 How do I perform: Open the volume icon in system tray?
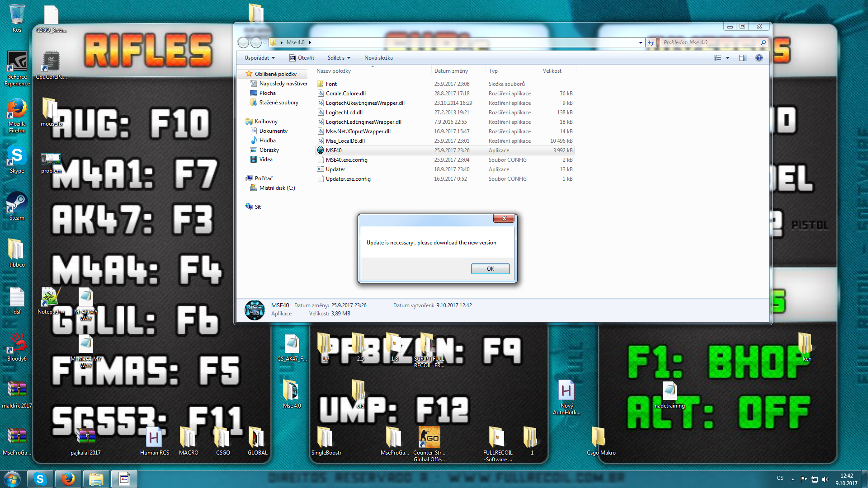(x=825, y=479)
